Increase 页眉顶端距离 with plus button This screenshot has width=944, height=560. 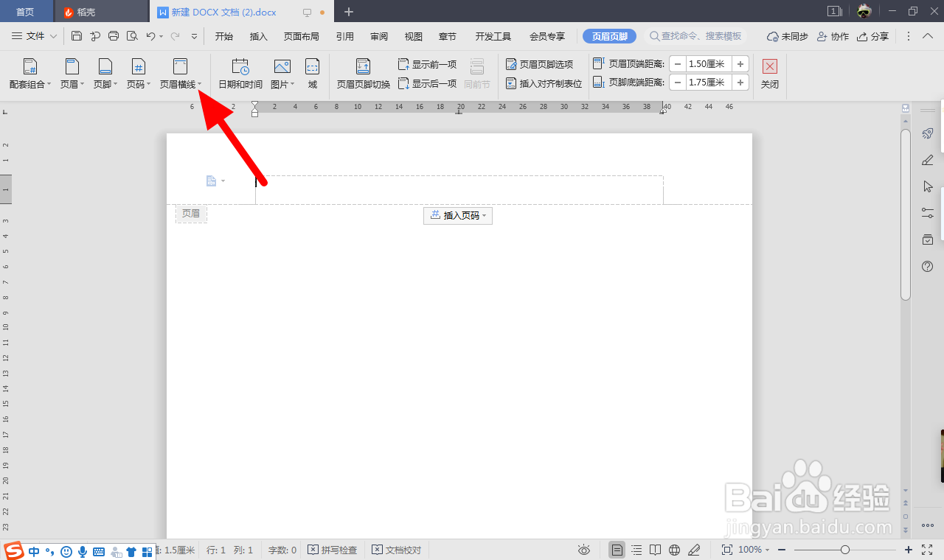(740, 64)
